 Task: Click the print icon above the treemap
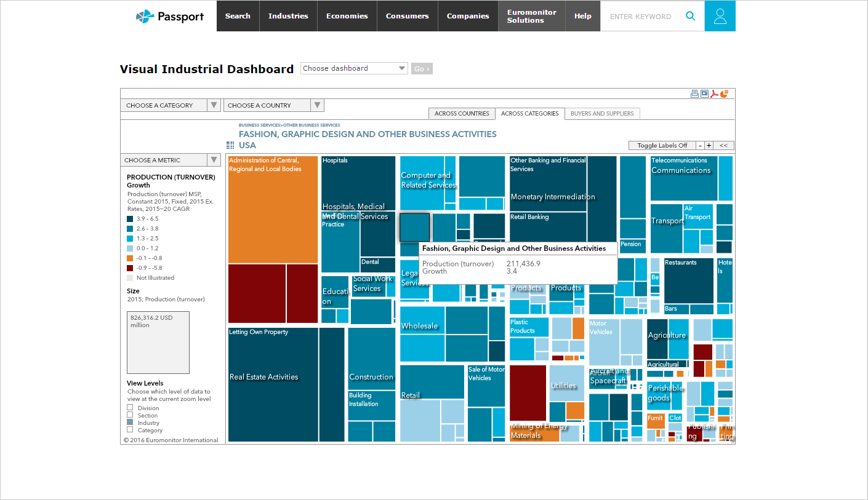(x=694, y=93)
